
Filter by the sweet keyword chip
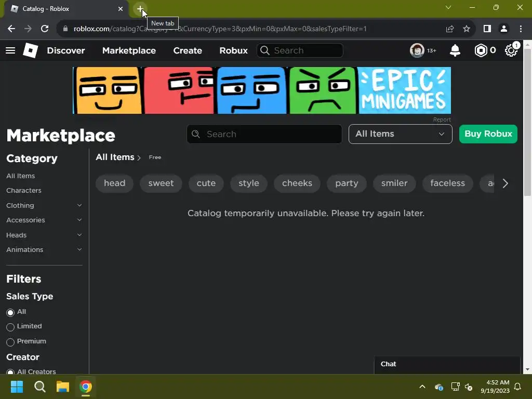tap(161, 183)
